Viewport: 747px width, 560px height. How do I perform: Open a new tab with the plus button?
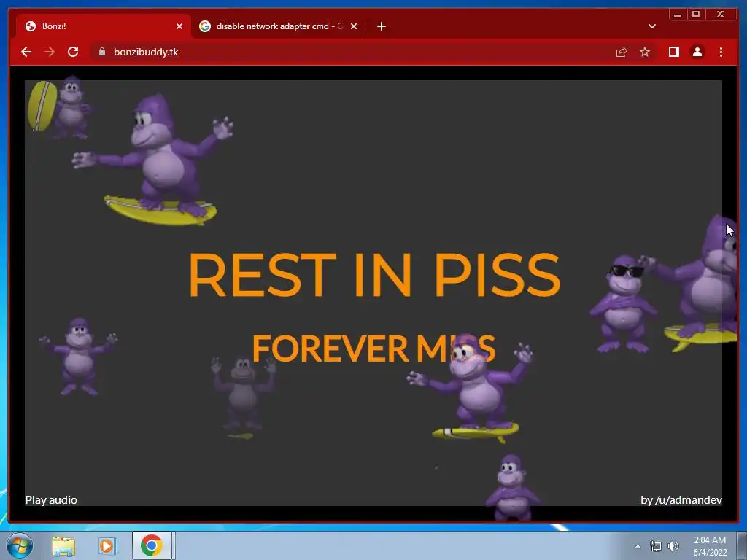click(381, 26)
